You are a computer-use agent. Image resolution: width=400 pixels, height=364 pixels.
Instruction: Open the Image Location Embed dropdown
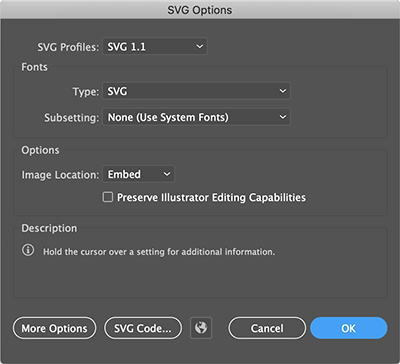coord(138,174)
